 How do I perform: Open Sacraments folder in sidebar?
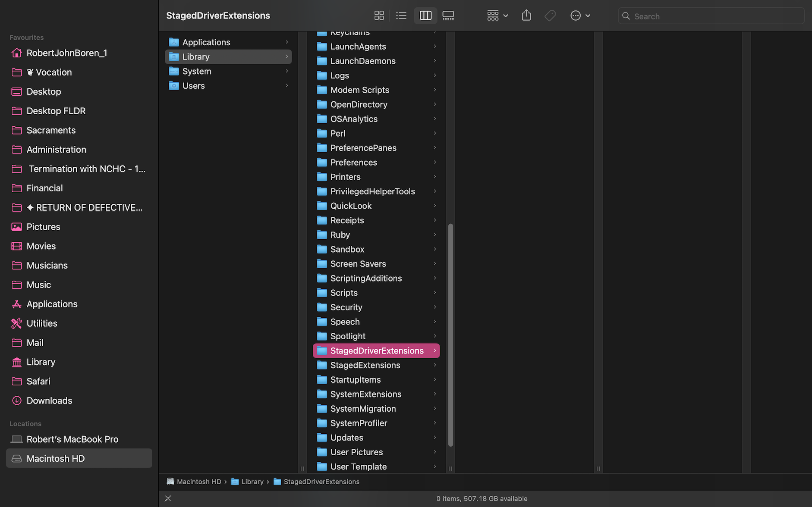pos(79,130)
